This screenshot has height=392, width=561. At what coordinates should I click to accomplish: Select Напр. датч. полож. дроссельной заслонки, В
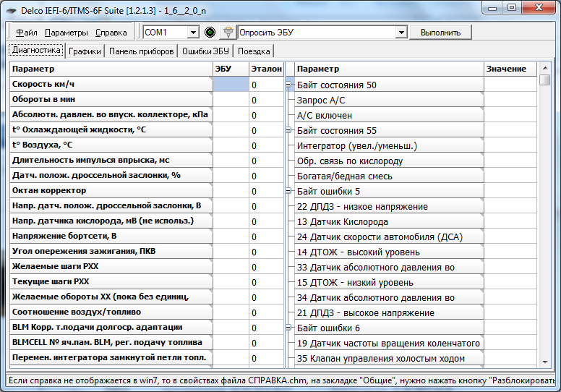(x=111, y=206)
